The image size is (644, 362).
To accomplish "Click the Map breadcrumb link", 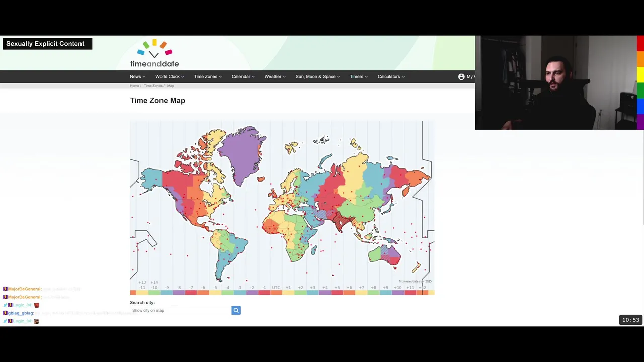I will point(171,86).
